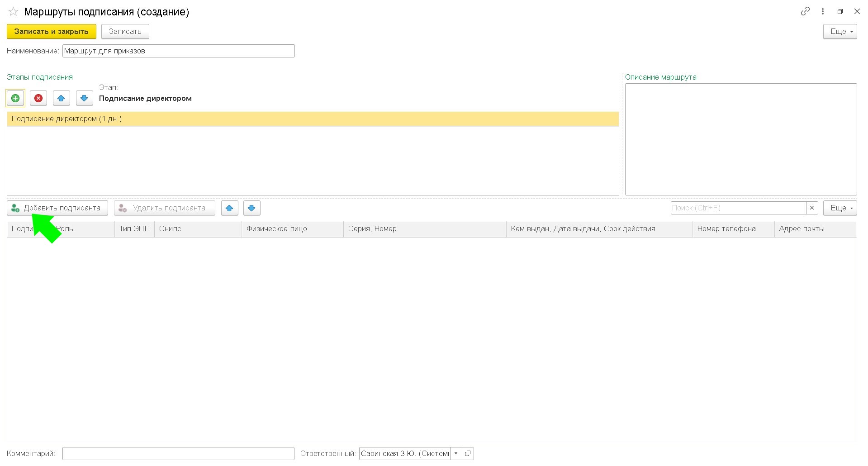Clear the search field with X

[x=812, y=208]
